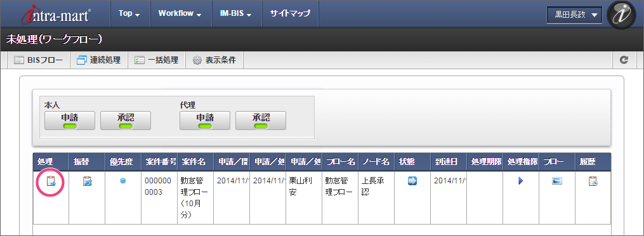The width and height of the screenshot is (644, 236).
Task: Click the 履歴 column header
Action: pyautogui.click(x=593, y=162)
